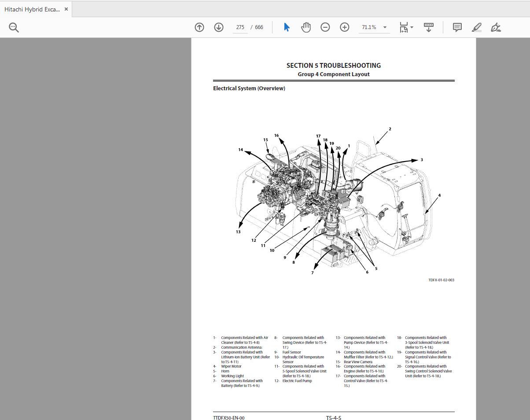Image resolution: width=530 pixels, height=420 pixels.
Task: Zoom out using the minus icon
Action: [325, 27]
